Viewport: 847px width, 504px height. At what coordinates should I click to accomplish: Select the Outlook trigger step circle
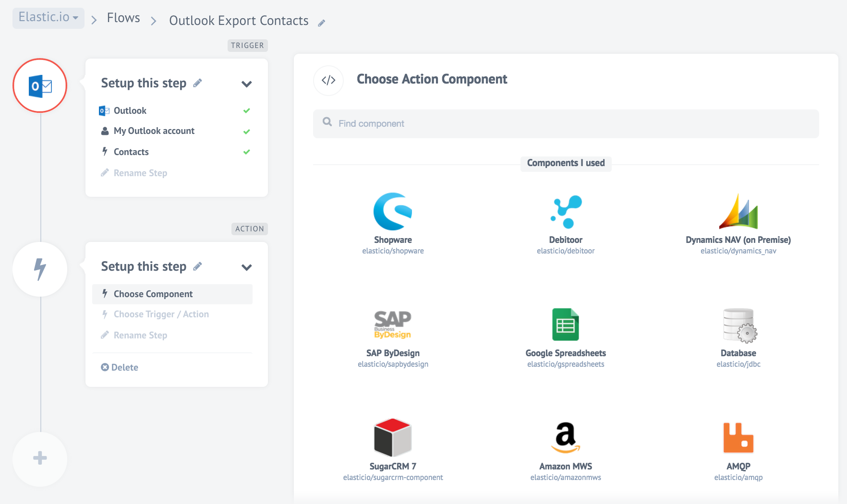[40, 85]
